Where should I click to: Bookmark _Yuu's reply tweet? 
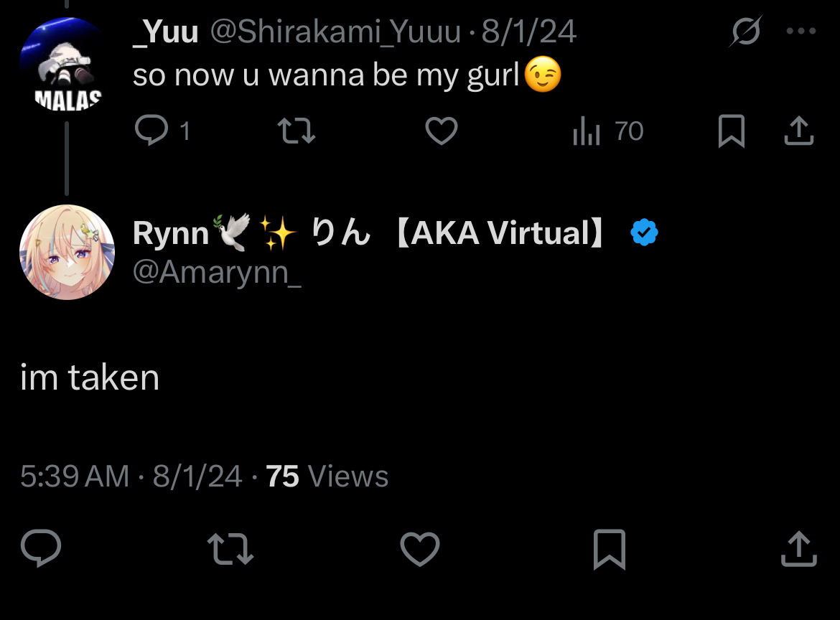[x=731, y=132]
